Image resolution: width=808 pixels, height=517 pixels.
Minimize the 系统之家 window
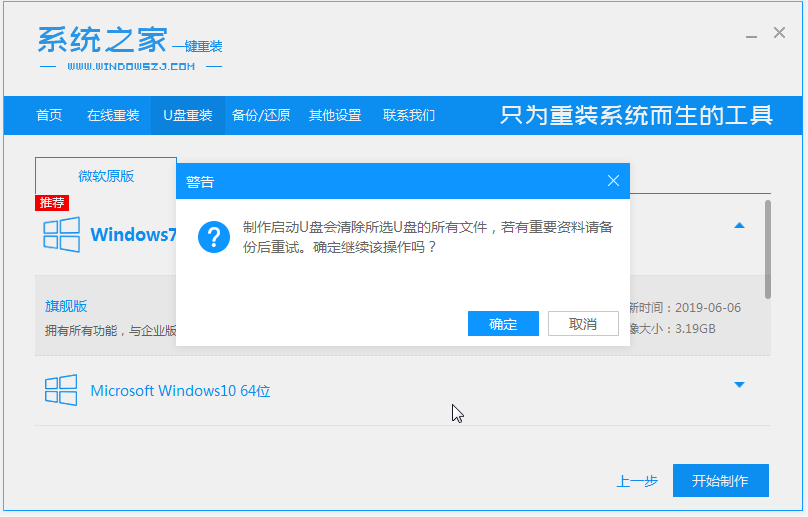(x=751, y=37)
